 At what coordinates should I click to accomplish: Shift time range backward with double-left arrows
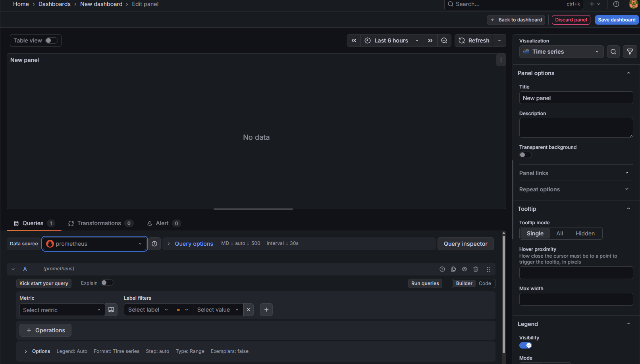pos(354,40)
